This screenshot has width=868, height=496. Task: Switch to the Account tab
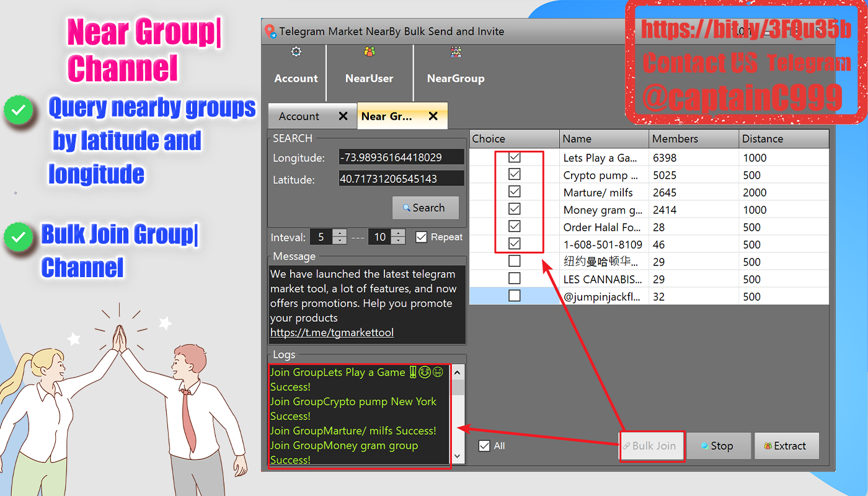(299, 116)
